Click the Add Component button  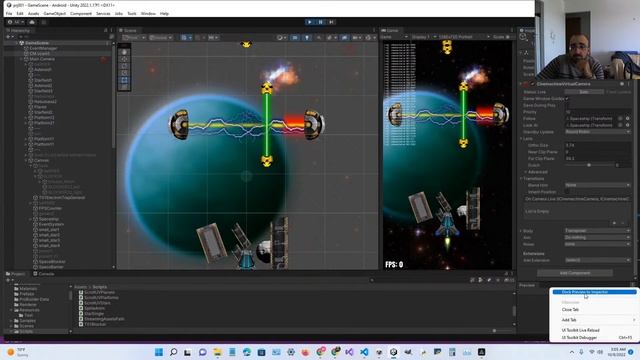coord(575,273)
